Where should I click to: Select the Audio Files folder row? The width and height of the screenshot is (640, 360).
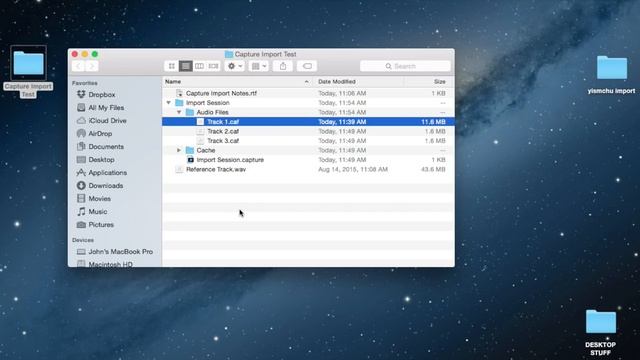pos(308,112)
